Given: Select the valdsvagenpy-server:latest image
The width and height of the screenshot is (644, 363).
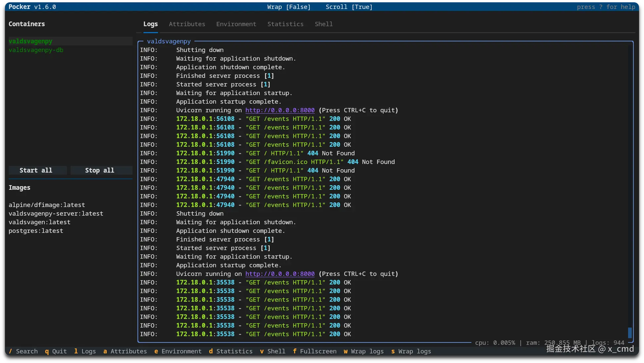Looking at the screenshot, I should (x=56, y=214).
